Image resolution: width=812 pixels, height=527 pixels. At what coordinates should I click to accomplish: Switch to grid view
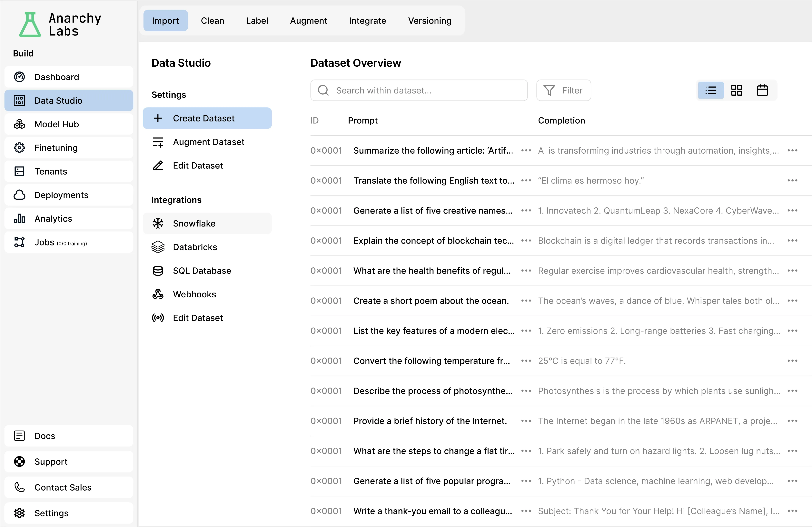(x=737, y=90)
